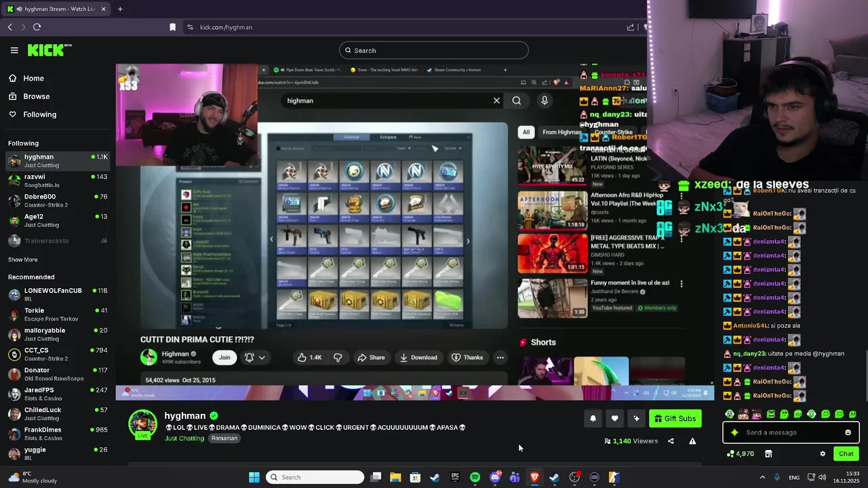Open chat settings gear
This screenshot has height=488, width=868.
click(x=823, y=454)
